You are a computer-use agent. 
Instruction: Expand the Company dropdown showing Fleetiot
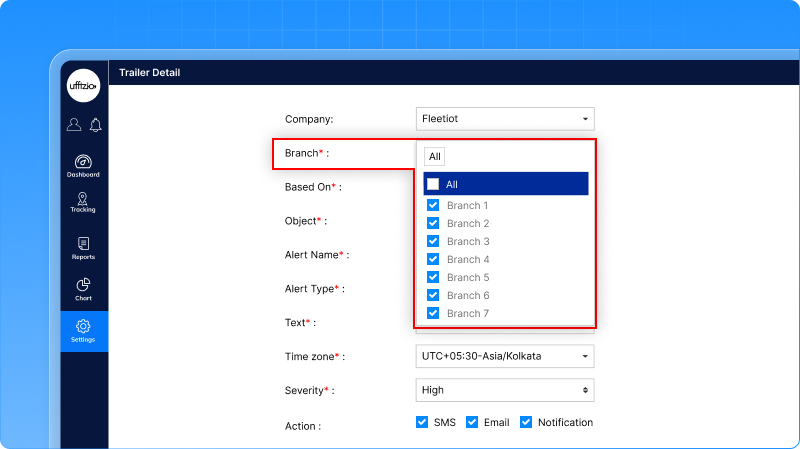tap(505, 119)
